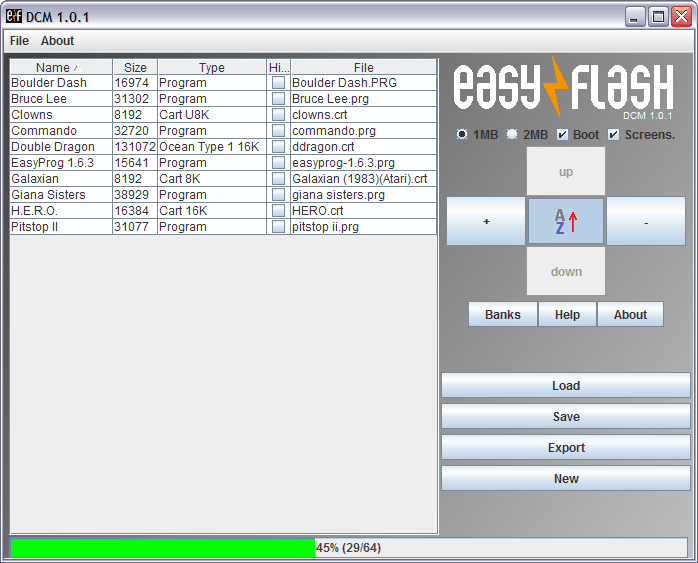Check the Hide box for Pitstop II
Screen dimensions: 698x563
tap(278, 227)
